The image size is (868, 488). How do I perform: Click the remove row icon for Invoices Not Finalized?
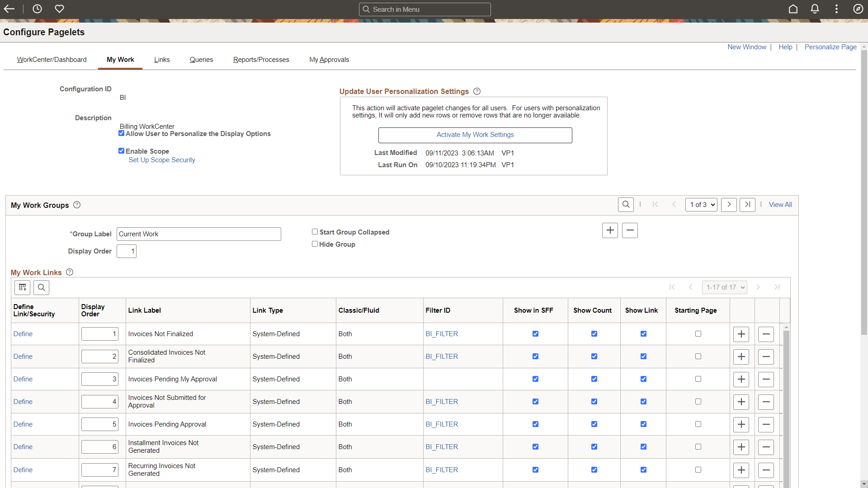point(766,333)
